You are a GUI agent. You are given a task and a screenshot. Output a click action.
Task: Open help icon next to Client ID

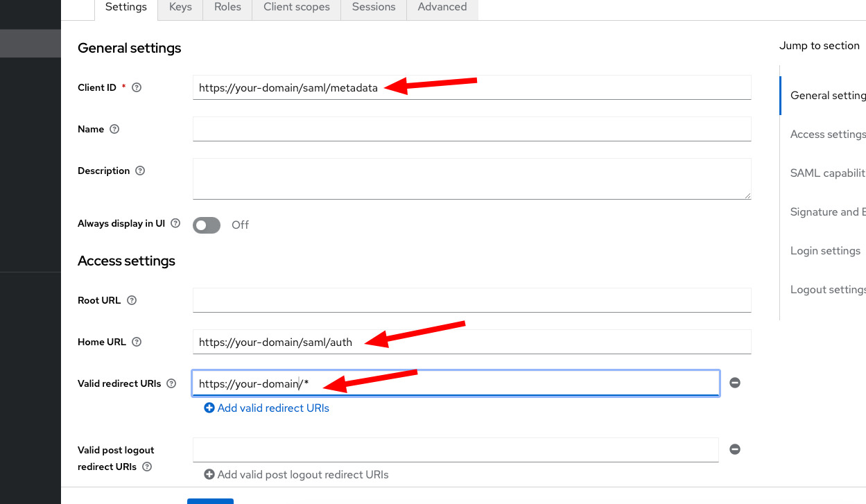tap(137, 87)
